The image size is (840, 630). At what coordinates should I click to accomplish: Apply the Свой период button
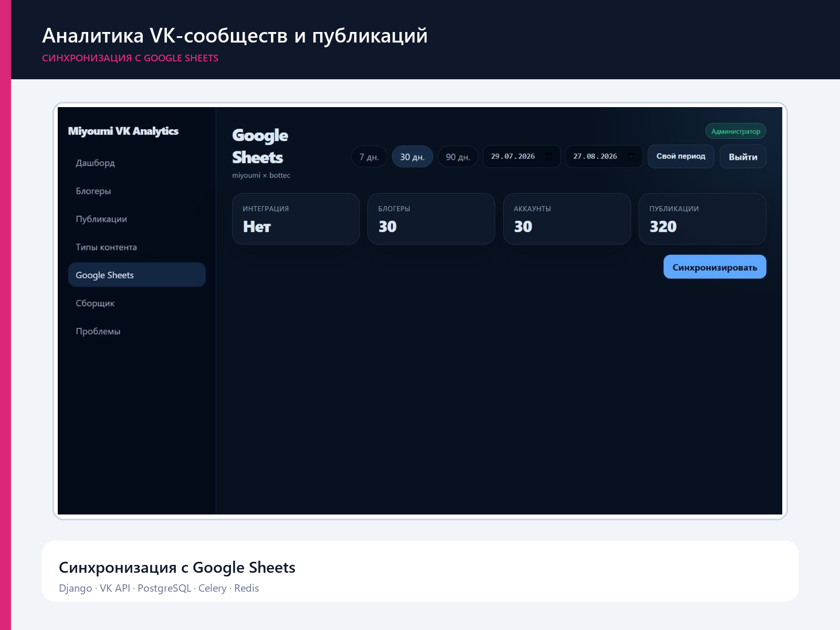pos(681,156)
